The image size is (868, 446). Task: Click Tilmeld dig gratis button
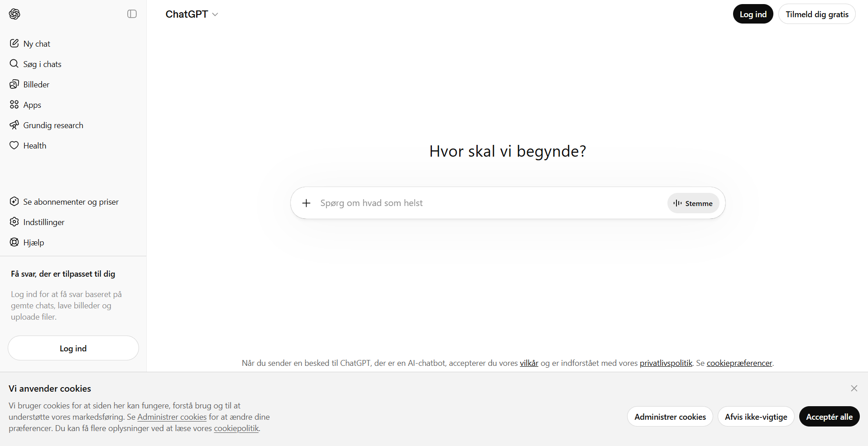[x=817, y=14]
